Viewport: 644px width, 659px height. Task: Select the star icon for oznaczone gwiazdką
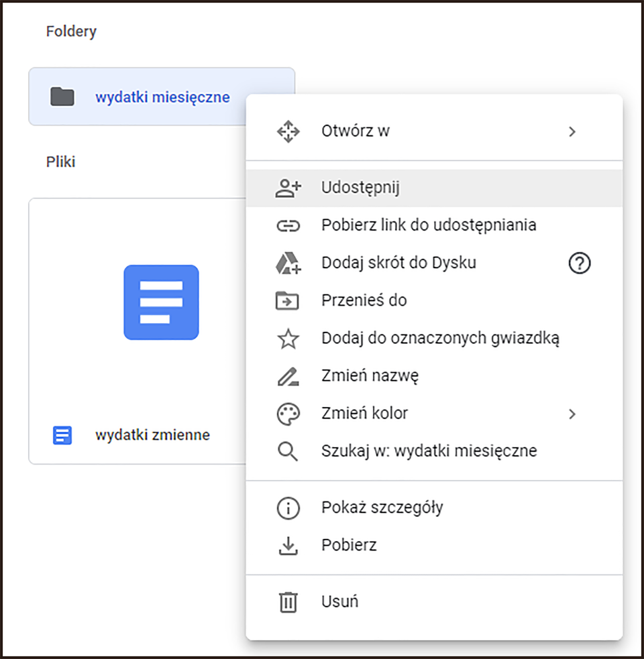[288, 338]
